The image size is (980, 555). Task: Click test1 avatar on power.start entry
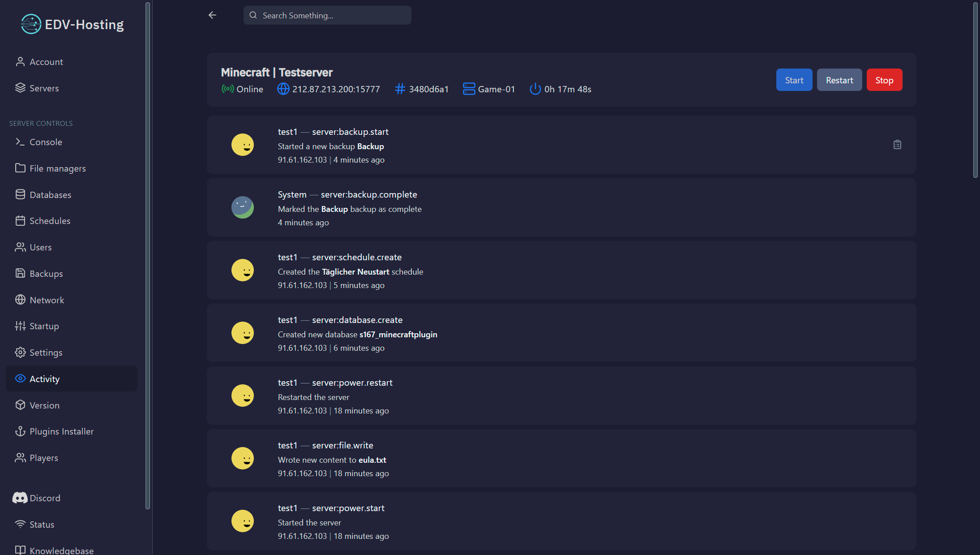point(243,521)
